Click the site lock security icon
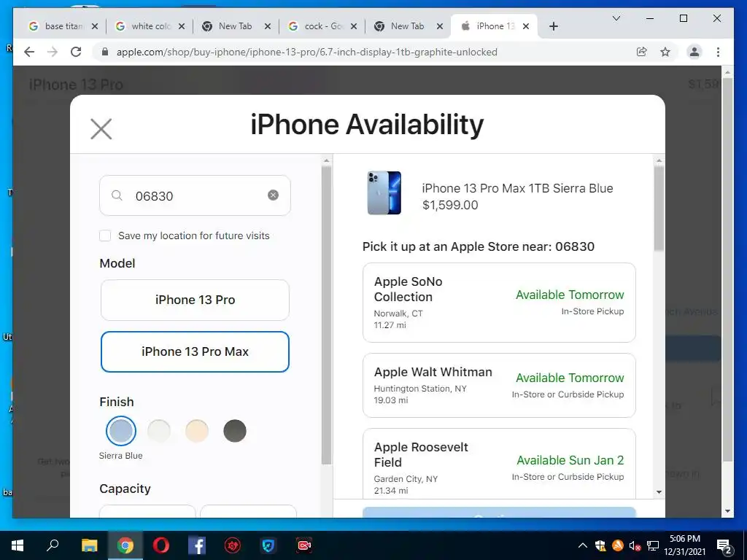The image size is (747, 560). (105, 52)
